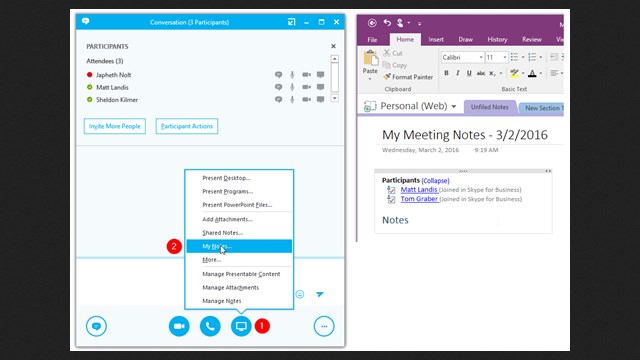Open the OneNote File tab
Viewport: 640px width, 360px height.
pyautogui.click(x=372, y=40)
